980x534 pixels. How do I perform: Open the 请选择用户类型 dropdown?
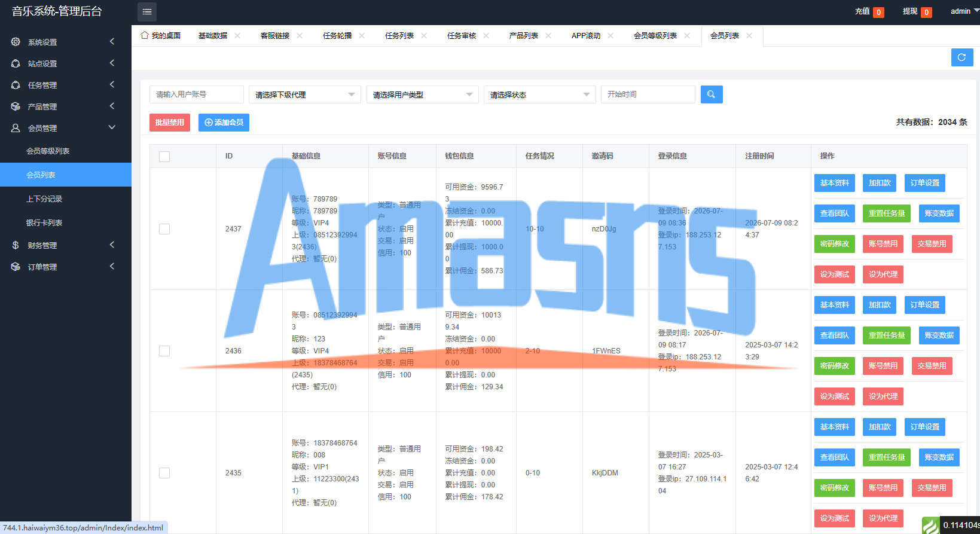tap(422, 94)
